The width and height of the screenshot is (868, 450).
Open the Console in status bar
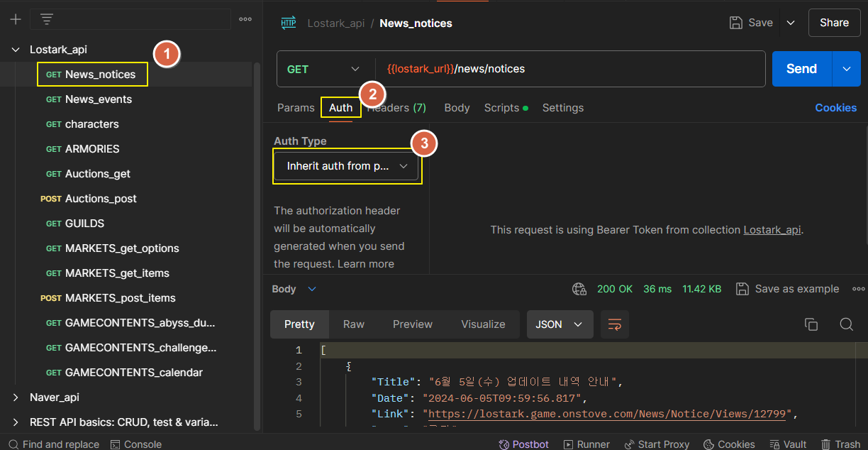pyautogui.click(x=136, y=444)
